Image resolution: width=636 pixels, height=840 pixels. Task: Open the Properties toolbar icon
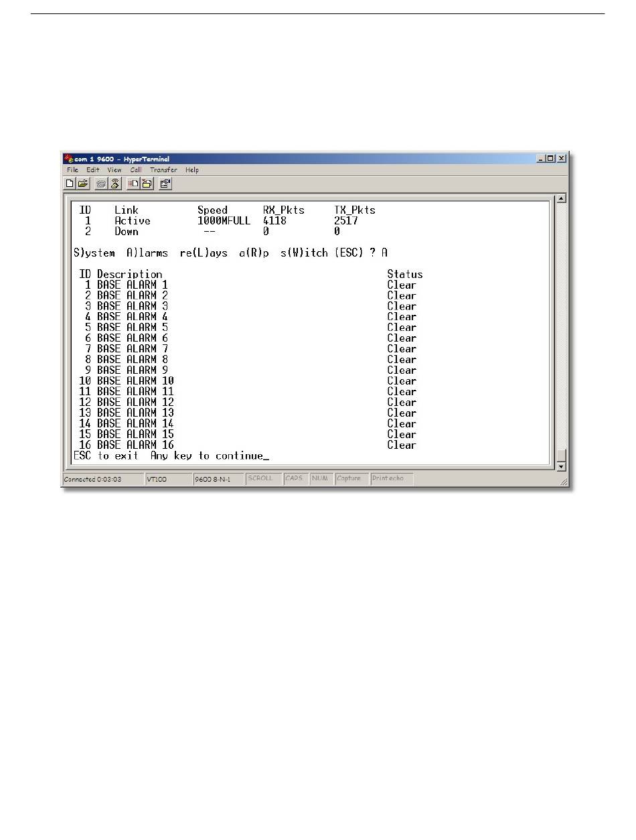(165, 183)
